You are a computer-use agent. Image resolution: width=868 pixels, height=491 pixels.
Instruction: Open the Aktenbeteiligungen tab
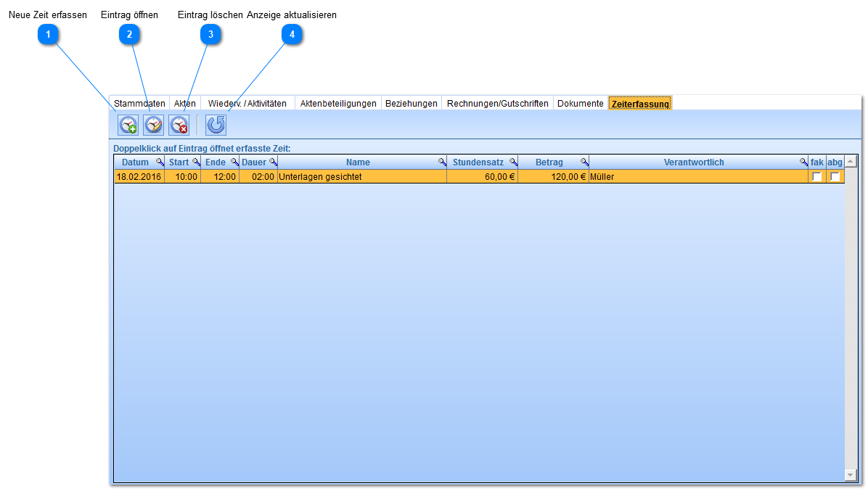[x=338, y=104]
